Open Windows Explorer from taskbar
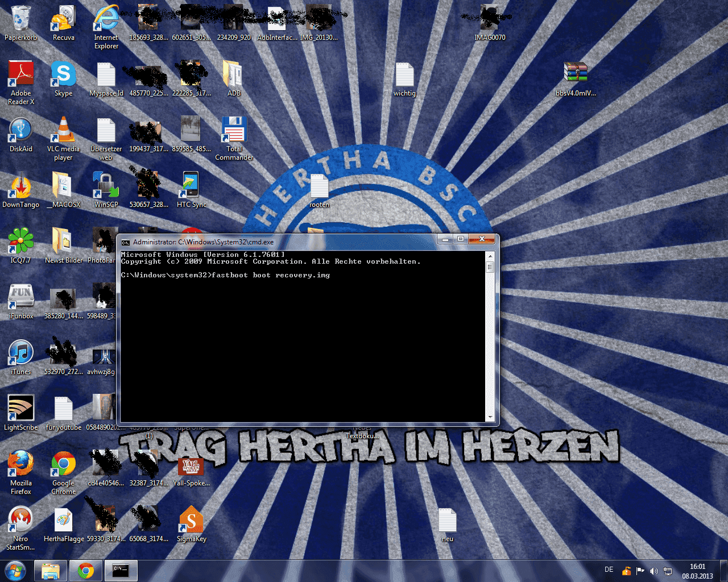728x582 pixels. point(51,571)
